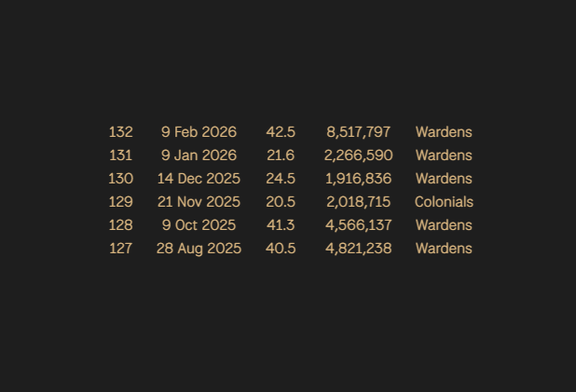
Task: Click war number 132
Action: tap(120, 132)
